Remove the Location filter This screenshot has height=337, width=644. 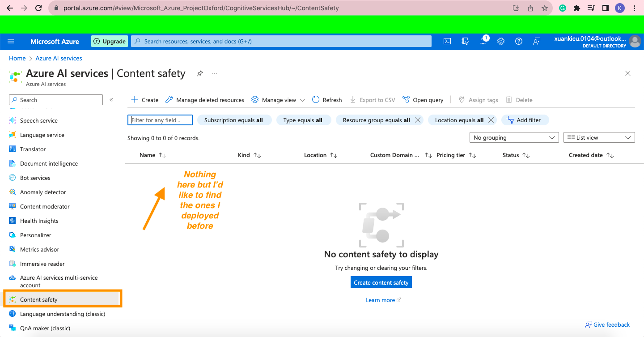[x=491, y=120]
